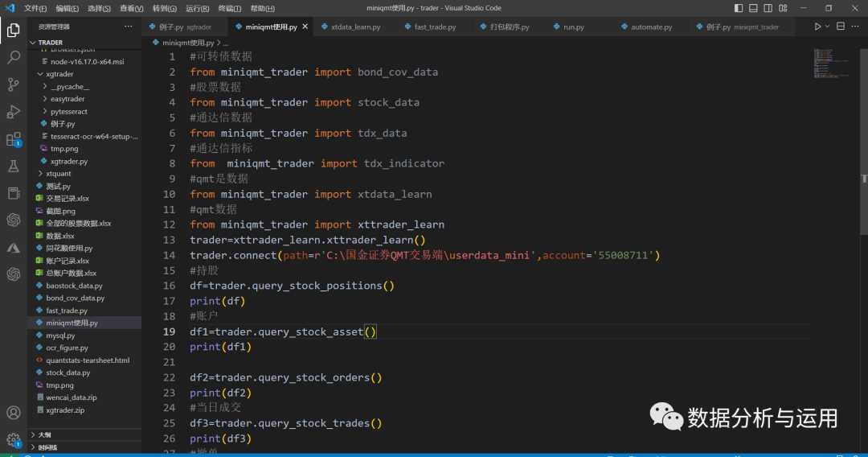Viewport: 868px width, 457px height.
Task: Close the miniqmt使用.py tab
Action: click(305, 27)
